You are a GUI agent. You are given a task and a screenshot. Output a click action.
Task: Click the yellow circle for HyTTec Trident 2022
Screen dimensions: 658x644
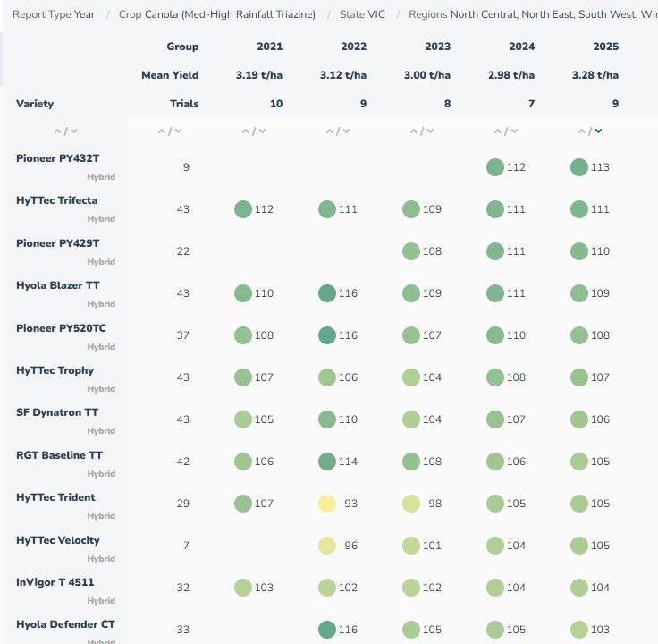(x=327, y=504)
